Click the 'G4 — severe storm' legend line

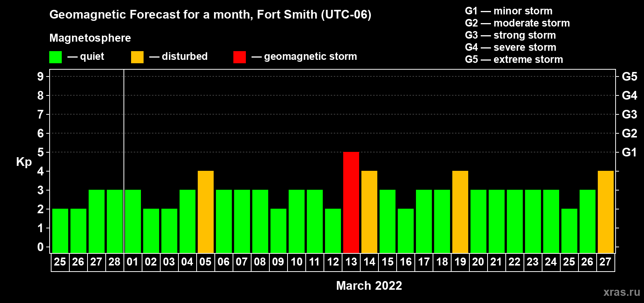511,47
